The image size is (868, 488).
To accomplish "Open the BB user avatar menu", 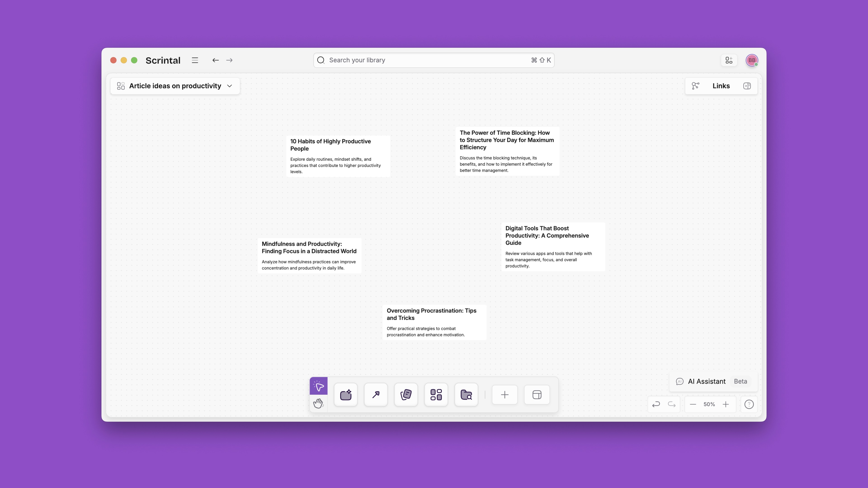I will (752, 60).
